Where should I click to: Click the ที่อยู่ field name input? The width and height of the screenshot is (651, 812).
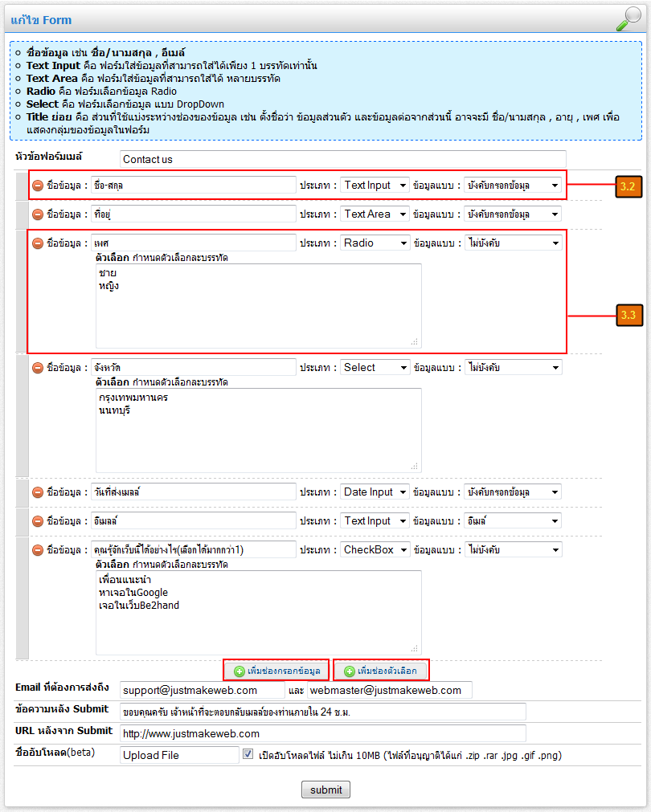pos(194,214)
